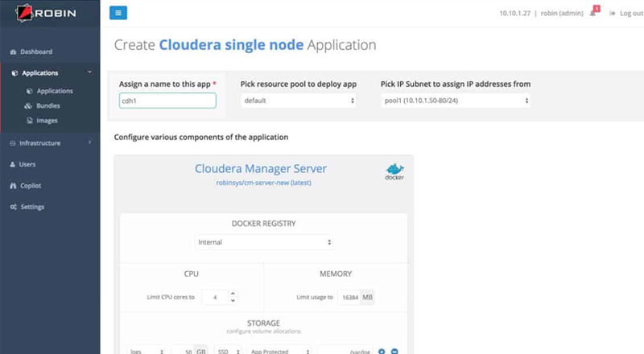Click the memory limit field showing 16384
Image resolution: width=644 pixels, height=354 pixels.
(x=349, y=298)
